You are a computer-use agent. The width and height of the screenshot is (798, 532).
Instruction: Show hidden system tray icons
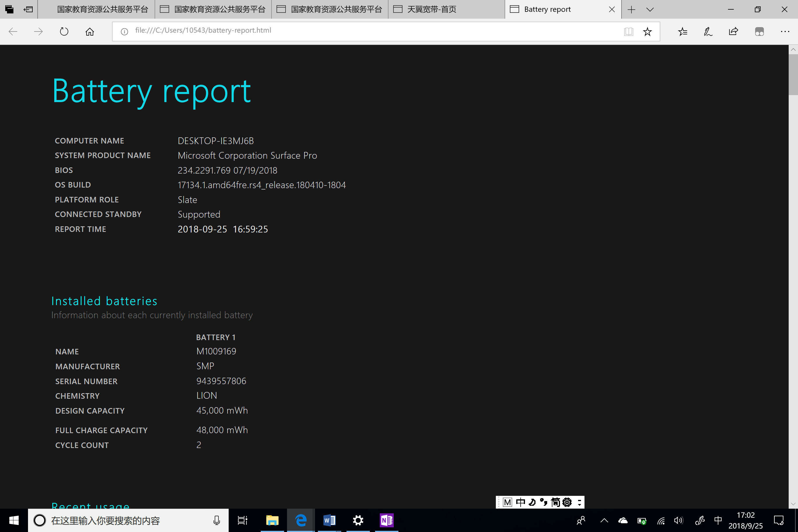pyautogui.click(x=604, y=520)
